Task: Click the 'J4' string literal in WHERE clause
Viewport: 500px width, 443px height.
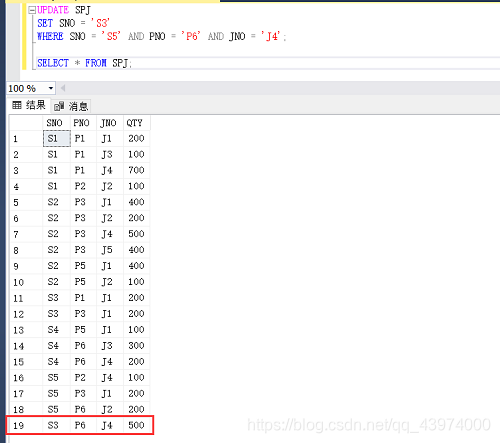Action: pos(271,36)
